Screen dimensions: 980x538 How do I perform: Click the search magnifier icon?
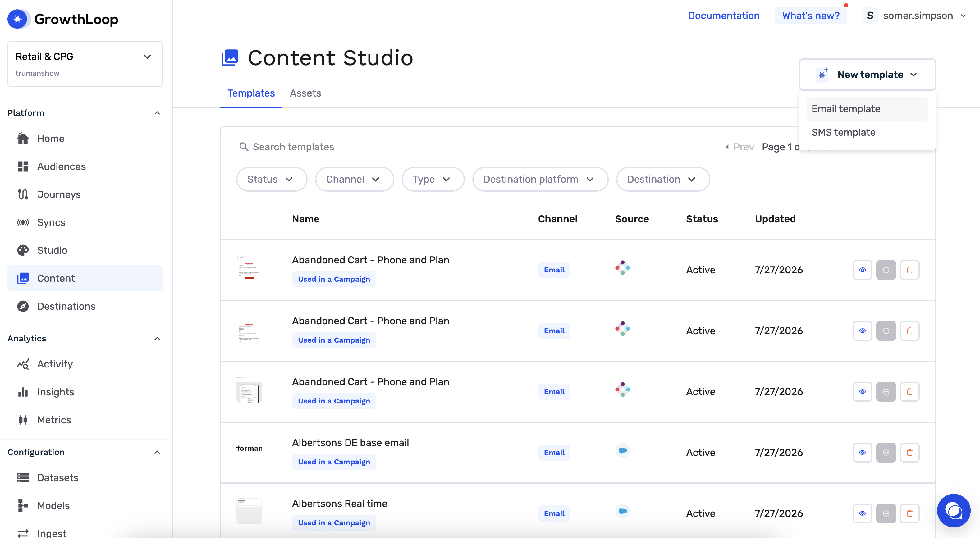[244, 147]
